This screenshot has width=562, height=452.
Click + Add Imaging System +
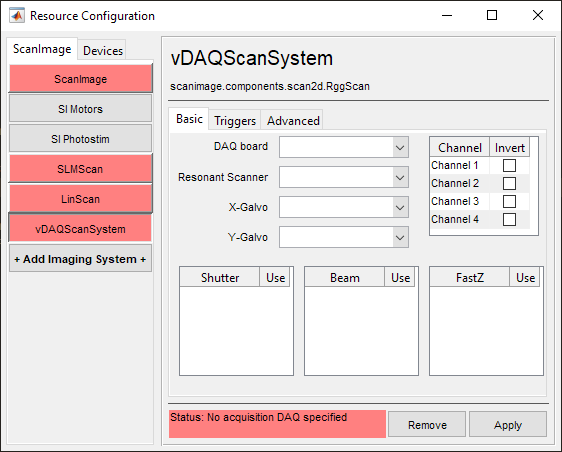(81, 259)
